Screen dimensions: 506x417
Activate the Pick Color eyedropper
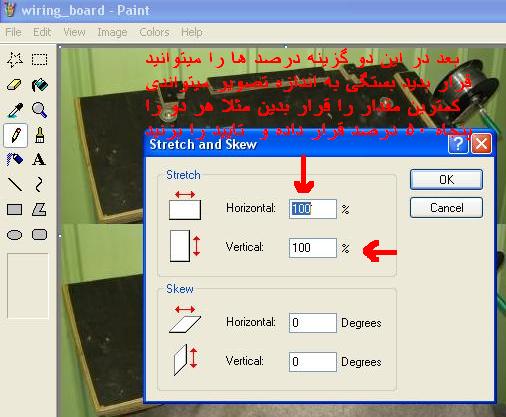coord(15,110)
